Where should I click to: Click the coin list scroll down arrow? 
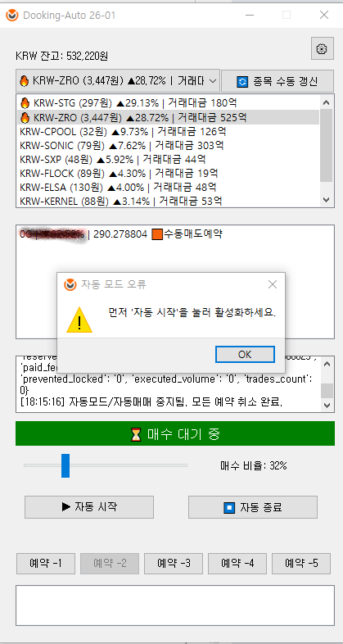pyautogui.click(x=326, y=200)
